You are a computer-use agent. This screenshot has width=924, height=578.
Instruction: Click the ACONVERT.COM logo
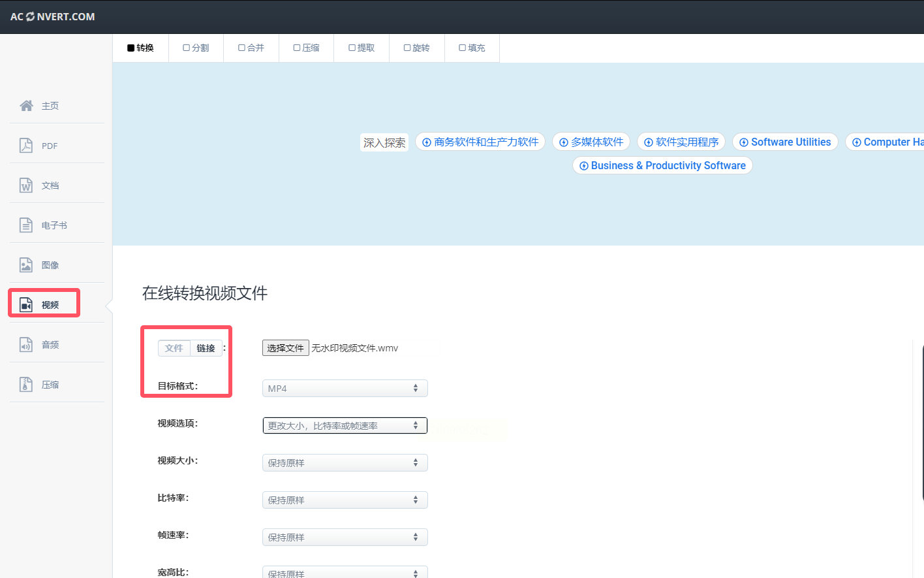(53, 17)
